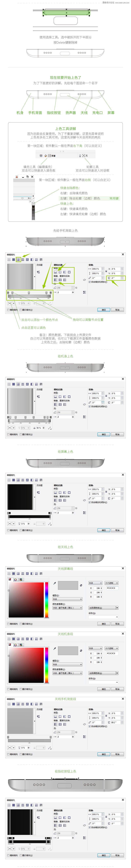Expand 加到调色板 arrow in 天线屏幕段 dialog
The width and height of the screenshot is (131, 868).
pyautogui.click(x=117, y=608)
